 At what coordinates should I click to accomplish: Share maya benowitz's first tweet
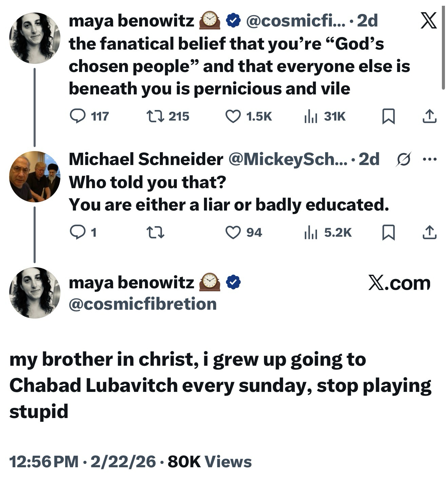coord(429,116)
